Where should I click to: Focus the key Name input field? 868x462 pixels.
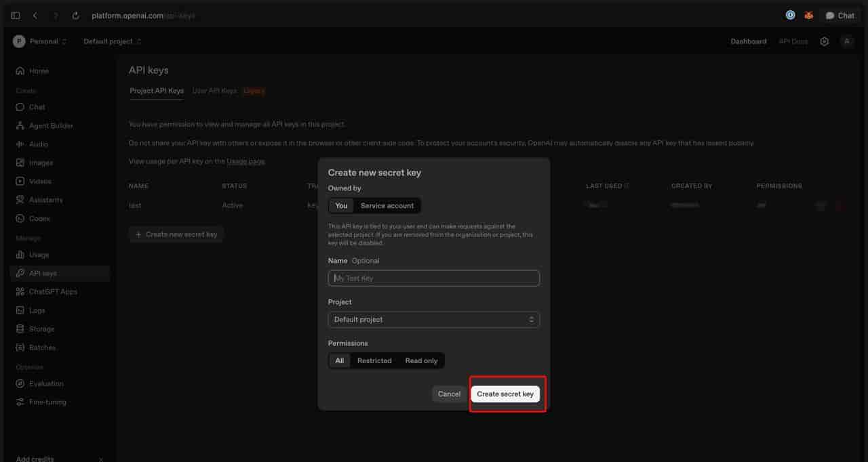434,278
